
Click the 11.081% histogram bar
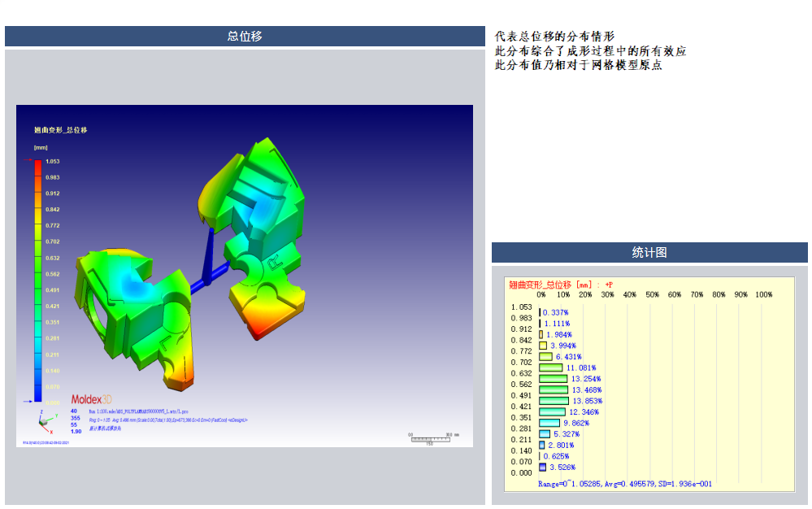(551, 368)
